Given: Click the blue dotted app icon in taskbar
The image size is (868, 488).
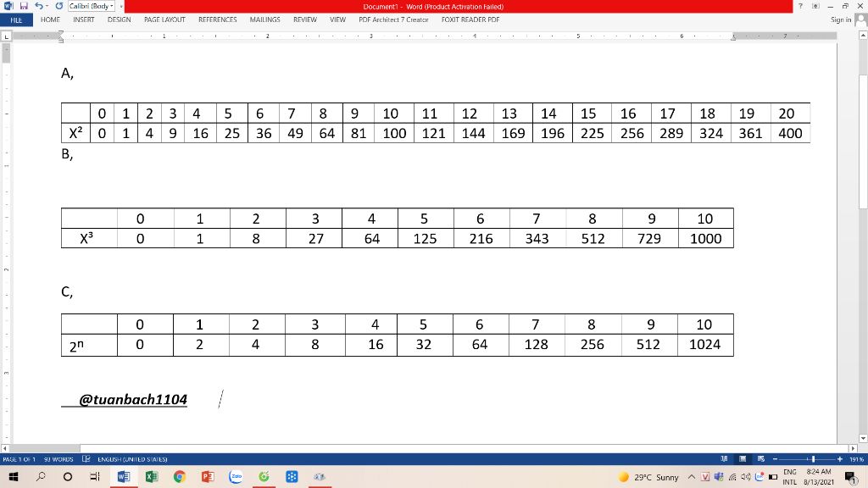Looking at the screenshot, I should point(292,476).
